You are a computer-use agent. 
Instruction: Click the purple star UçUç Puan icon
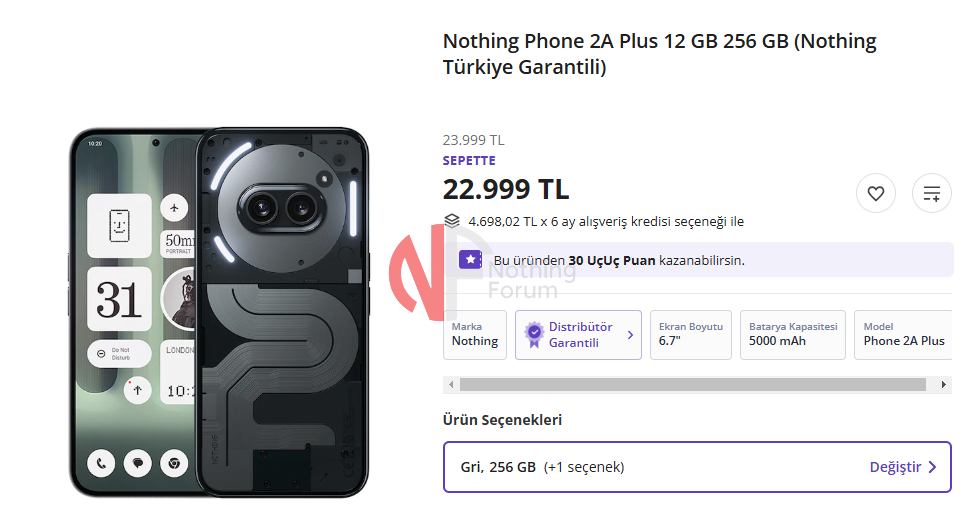point(470,260)
